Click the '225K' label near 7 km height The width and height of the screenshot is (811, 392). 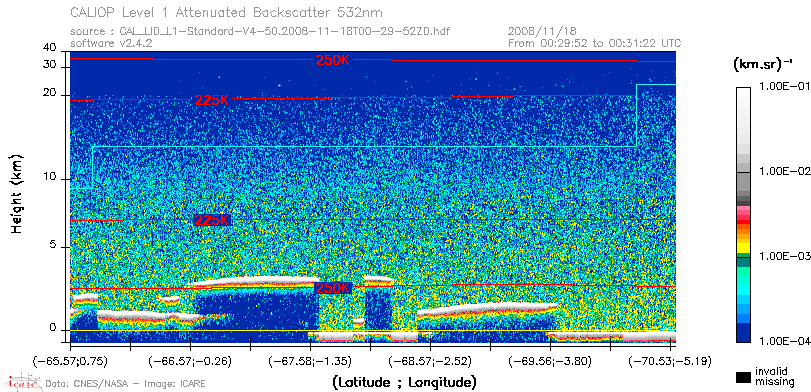(212, 220)
